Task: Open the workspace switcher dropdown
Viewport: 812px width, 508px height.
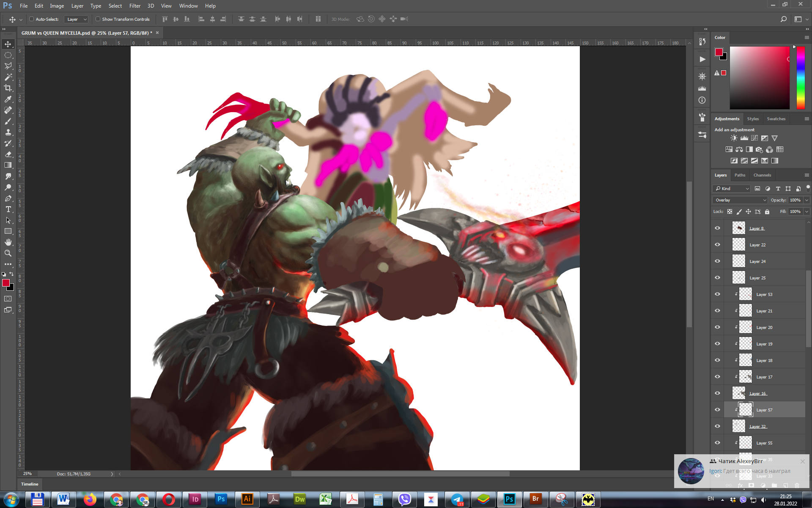Action: 801,19
